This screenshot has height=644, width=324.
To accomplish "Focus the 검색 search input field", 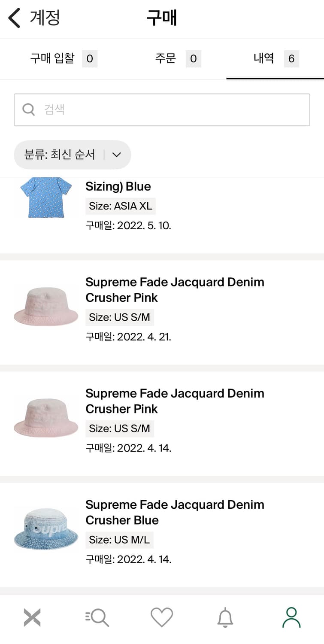I will (x=172, y=110).
